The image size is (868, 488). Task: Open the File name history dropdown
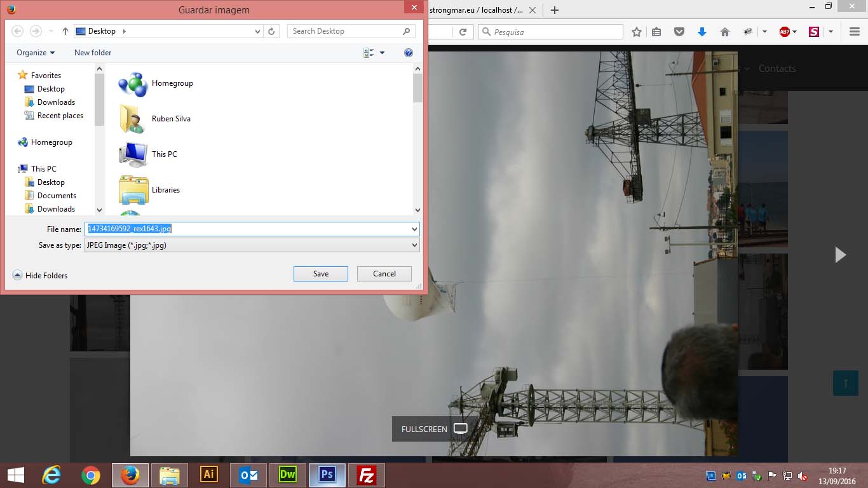[414, 229]
